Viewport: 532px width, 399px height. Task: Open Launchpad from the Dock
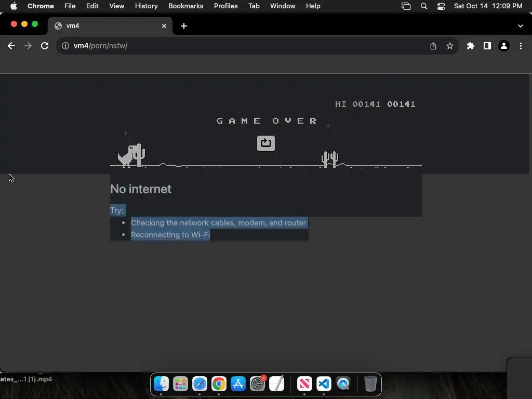point(180,384)
